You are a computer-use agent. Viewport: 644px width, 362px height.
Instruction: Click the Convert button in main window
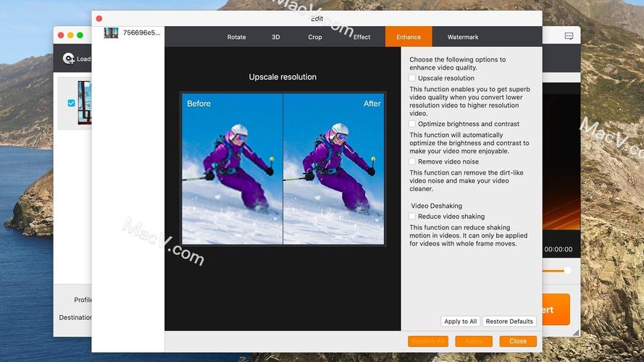pyautogui.click(x=556, y=309)
